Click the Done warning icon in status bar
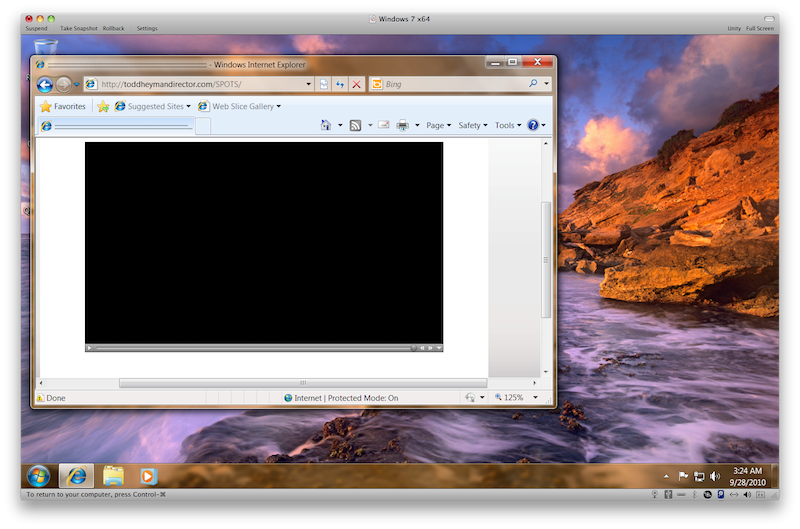 (x=40, y=398)
